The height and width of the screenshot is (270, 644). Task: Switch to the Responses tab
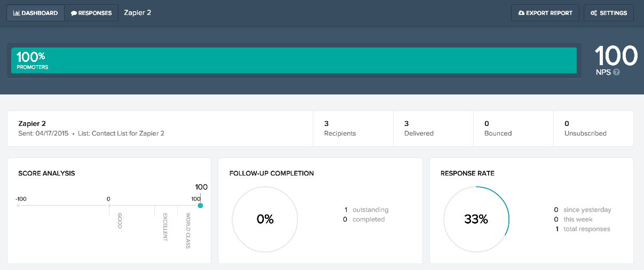91,13
